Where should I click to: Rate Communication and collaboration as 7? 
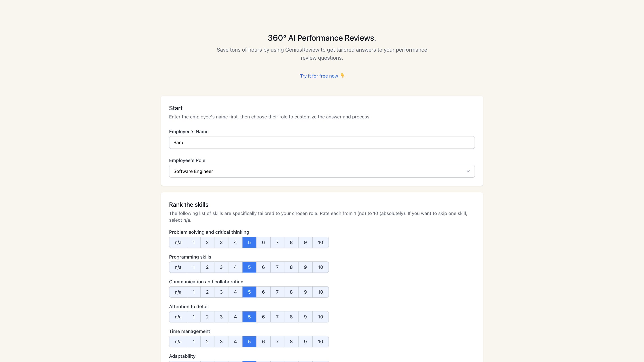coord(277,292)
